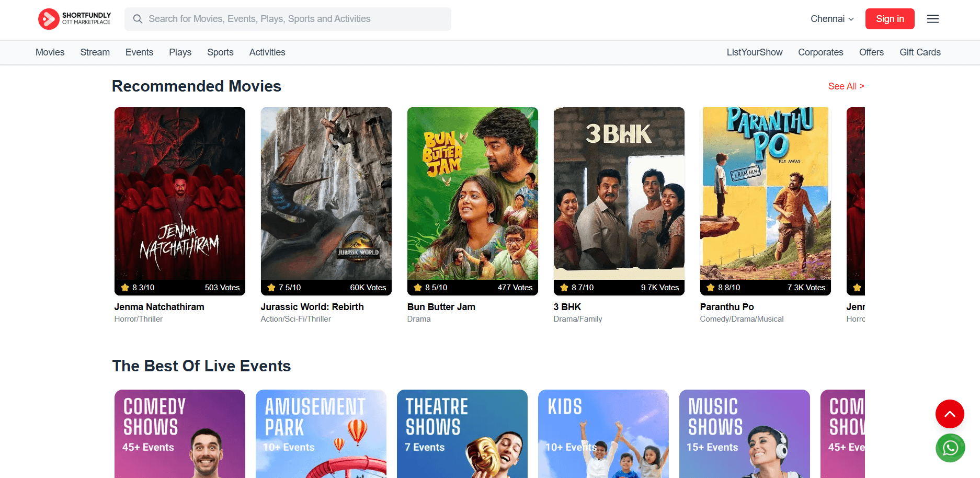The image size is (980, 478).
Task: Click the red scroll-to-top arrow button
Action: tap(949, 414)
